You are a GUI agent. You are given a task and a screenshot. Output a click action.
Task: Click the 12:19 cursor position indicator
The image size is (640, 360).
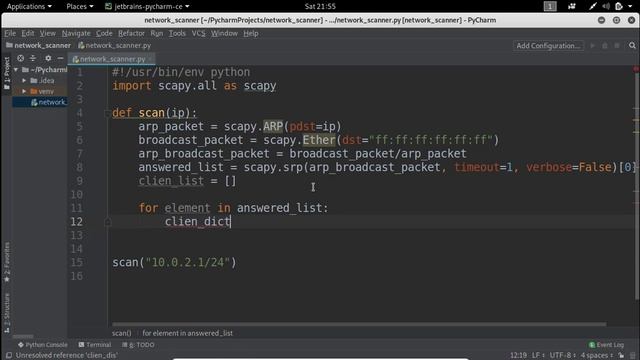click(518, 356)
